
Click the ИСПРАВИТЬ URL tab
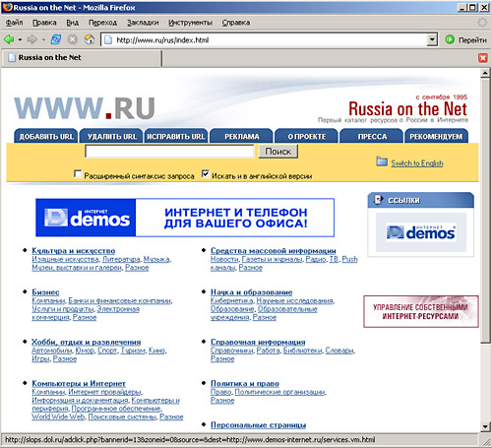(176, 136)
